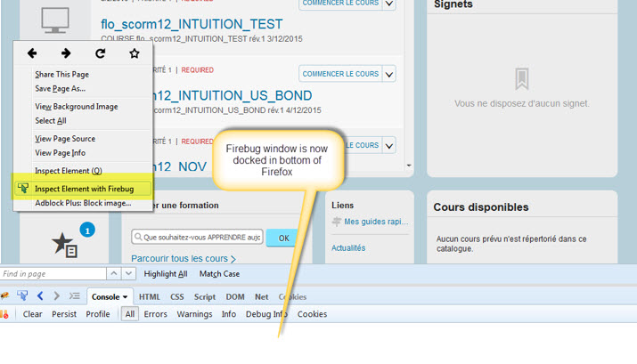Click the bookmark icon in Signets panel
The height and width of the screenshot is (364, 637).
click(x=521, y=78)
